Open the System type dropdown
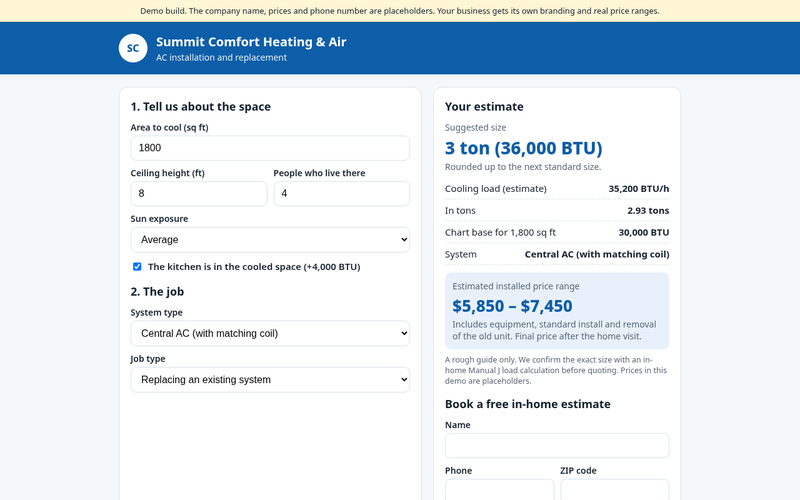The image size is (800, 500). click(270, 333)
